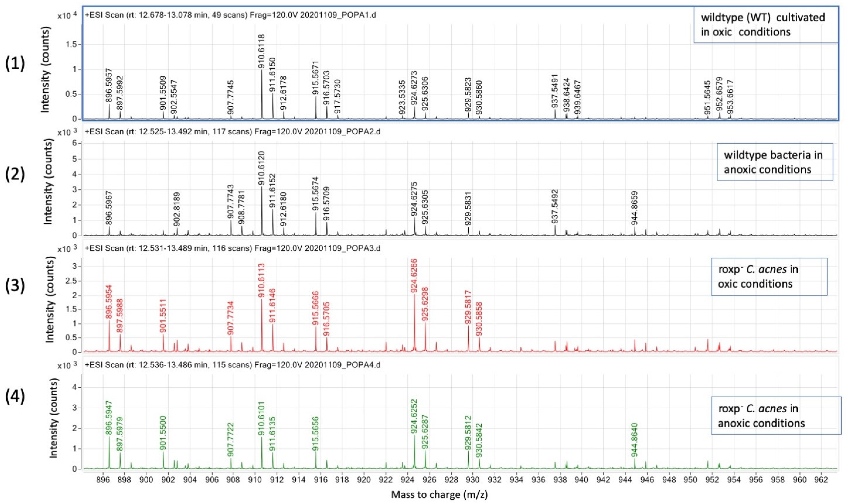Screen dimensions: 848x504
Task: Click the POPA2.d scan header text
Action: pyautogui.click(x=232, y=131)
